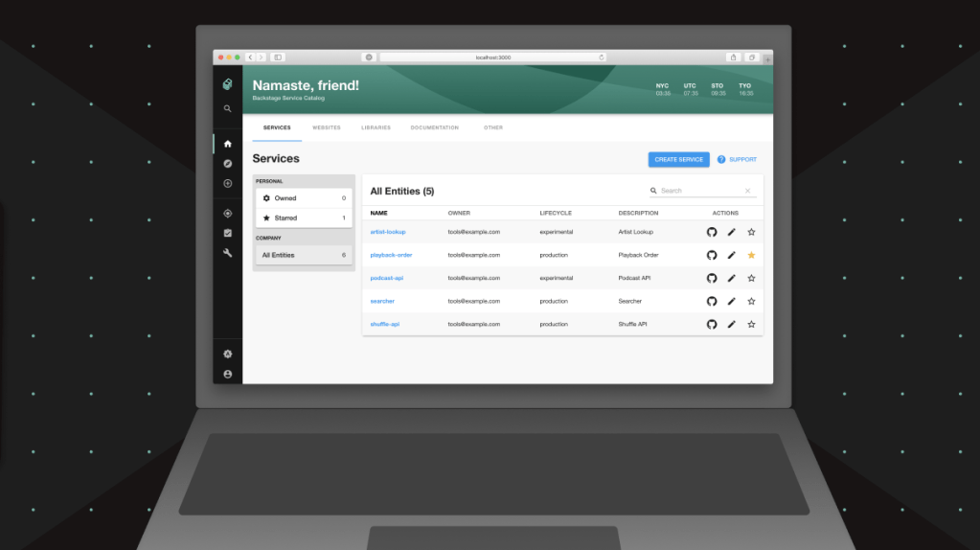The width and height of the screenshot is (980, 550).
Task: Open GitHub source for podcast-api
Action: point(712,278)
